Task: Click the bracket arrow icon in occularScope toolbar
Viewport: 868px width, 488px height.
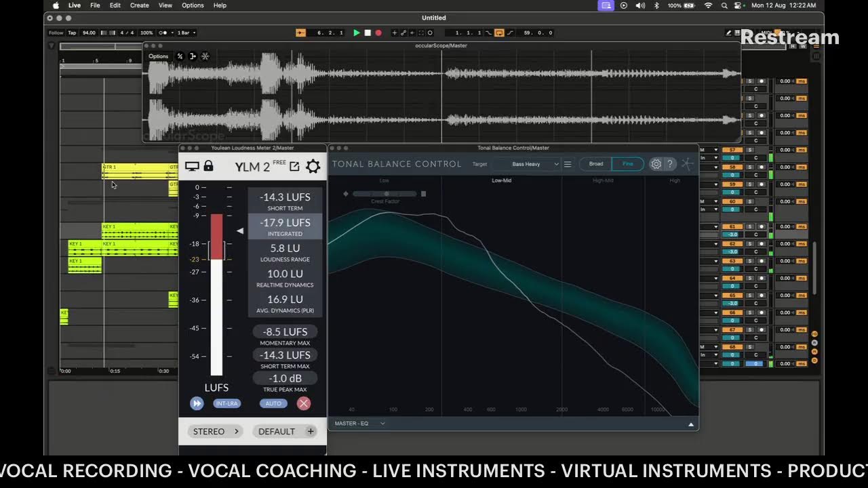Action: [193, 56]
